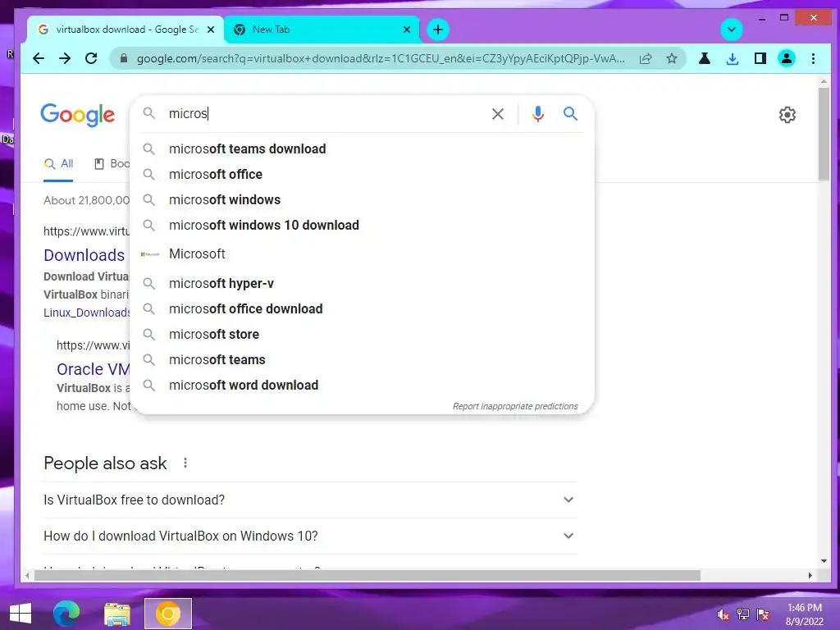840x630 pixels.
Task: Select the Books results tab
Action: tap(112, 164)
